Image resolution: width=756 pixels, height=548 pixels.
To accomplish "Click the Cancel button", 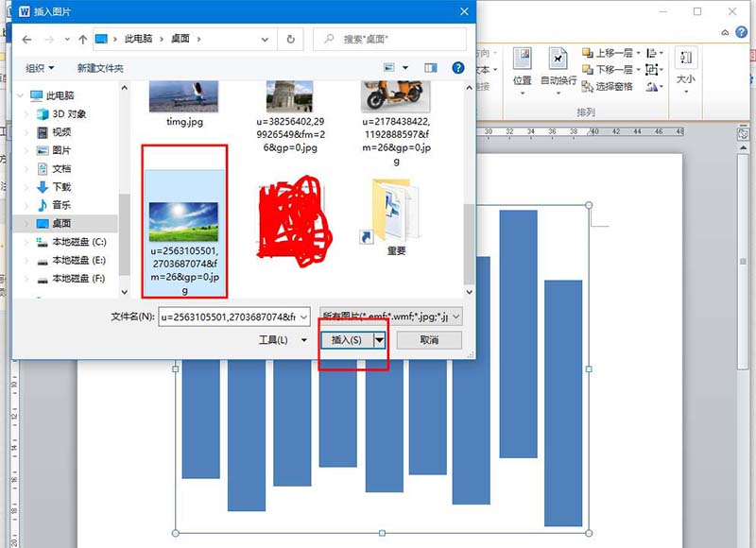I will point(429,340).
